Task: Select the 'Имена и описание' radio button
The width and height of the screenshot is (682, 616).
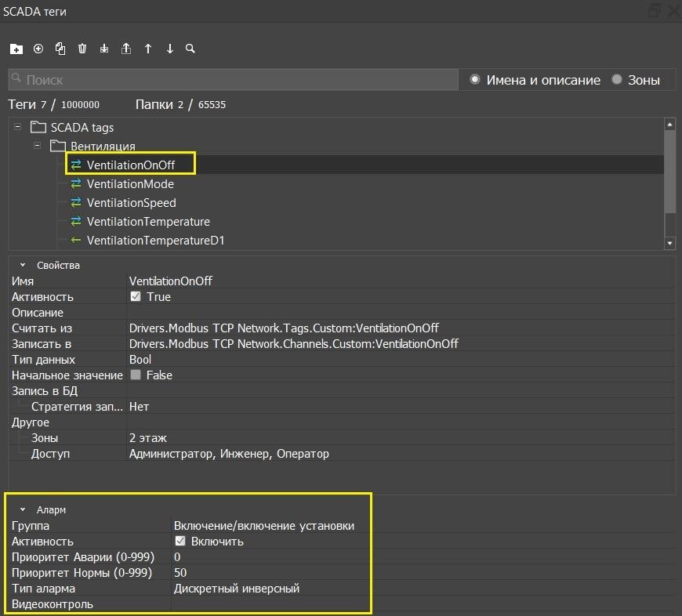Action: (475, 80)
